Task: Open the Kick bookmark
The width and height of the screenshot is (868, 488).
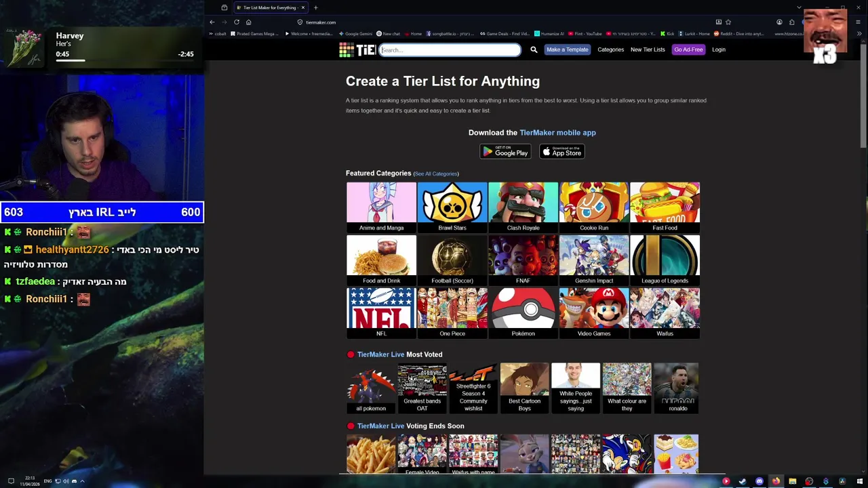Action: tap(667, 33)
